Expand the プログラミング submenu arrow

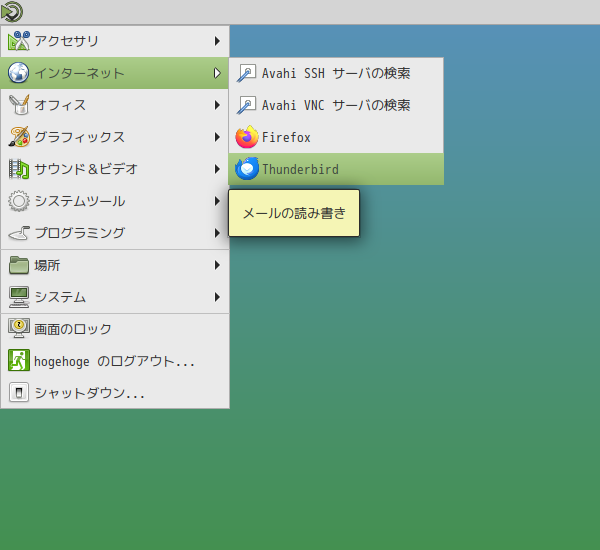217,233
